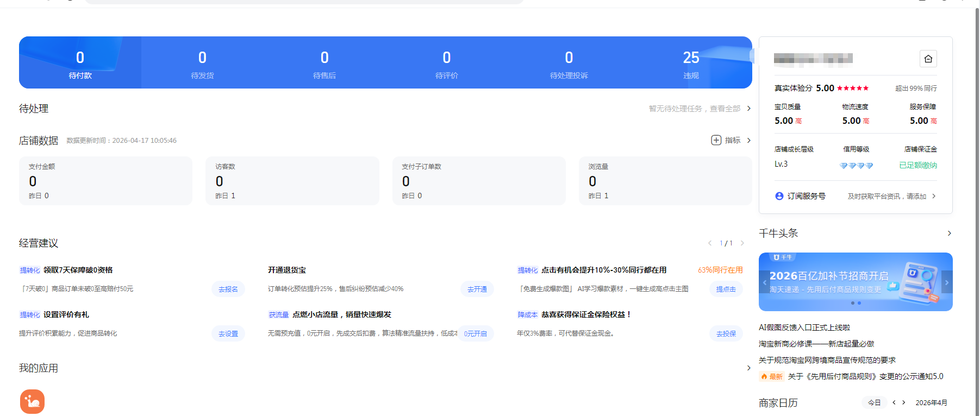Click 开通退货宝 suggestion title
This screenshot has height=416, width=980.
click(287, 270)
